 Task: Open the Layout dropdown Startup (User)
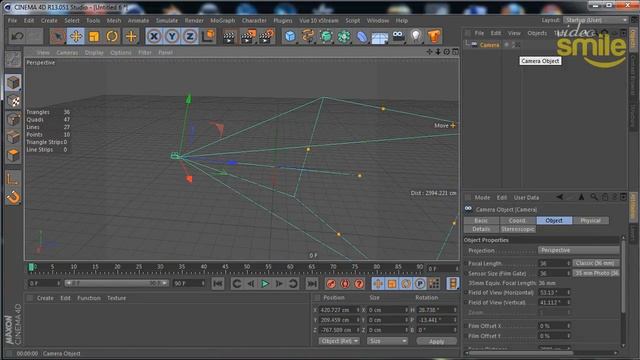[x=596, y=20]
